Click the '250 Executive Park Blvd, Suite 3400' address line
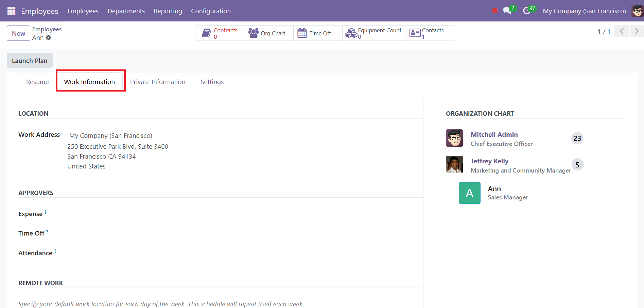The height and width of the screenshot is (308, 644). point(118,146)
